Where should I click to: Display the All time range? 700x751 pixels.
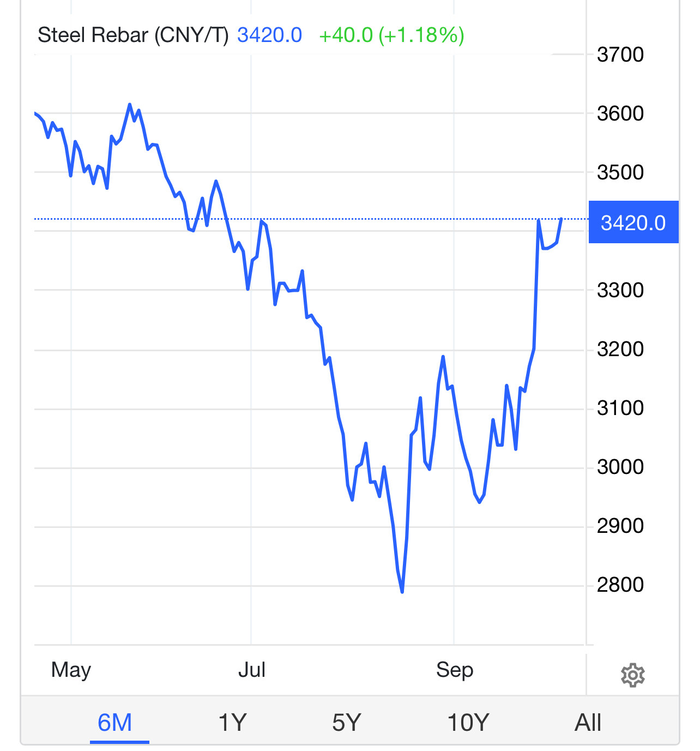[588, 723]
